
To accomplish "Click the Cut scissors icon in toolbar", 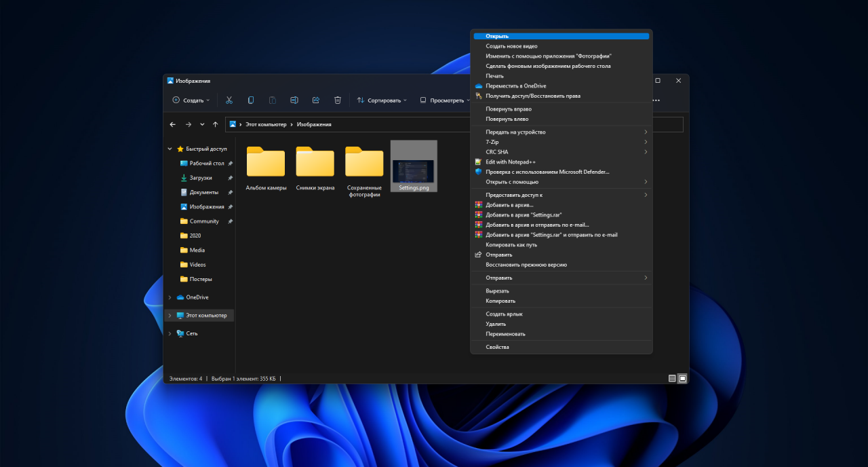I will click(x=229, y=100).
